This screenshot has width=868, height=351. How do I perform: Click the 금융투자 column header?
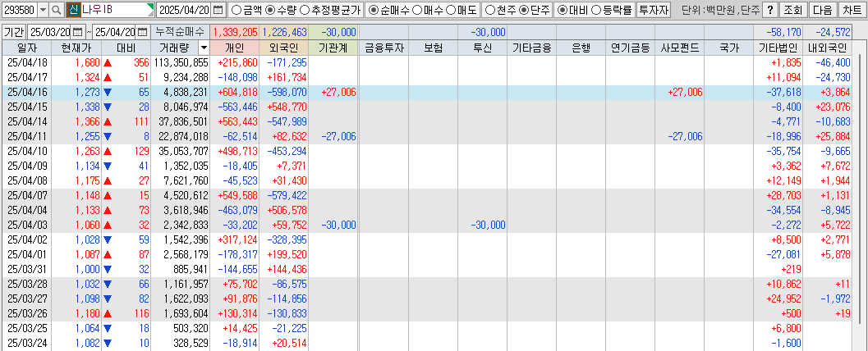383,48
